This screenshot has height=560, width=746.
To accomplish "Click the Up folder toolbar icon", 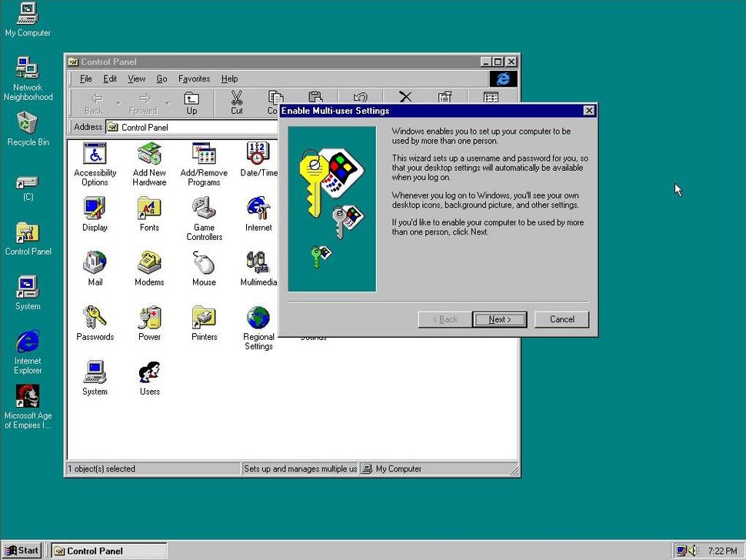I will pyautogui.click(x=191, y=100).
